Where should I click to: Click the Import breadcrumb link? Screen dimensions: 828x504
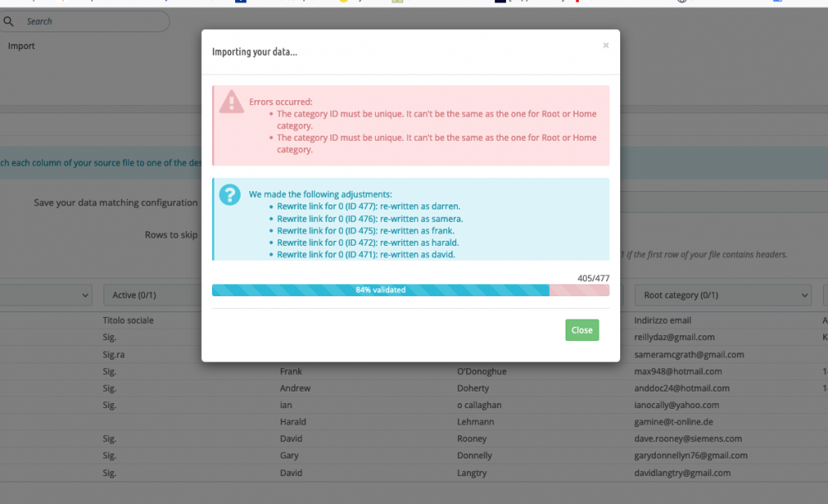(x=22, y=46)
